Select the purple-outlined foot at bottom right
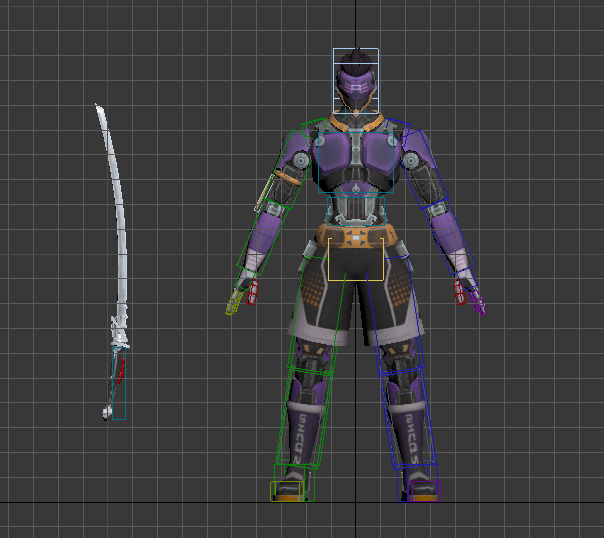The width and height of the screenshot is (604, 538). click(422, 489)
